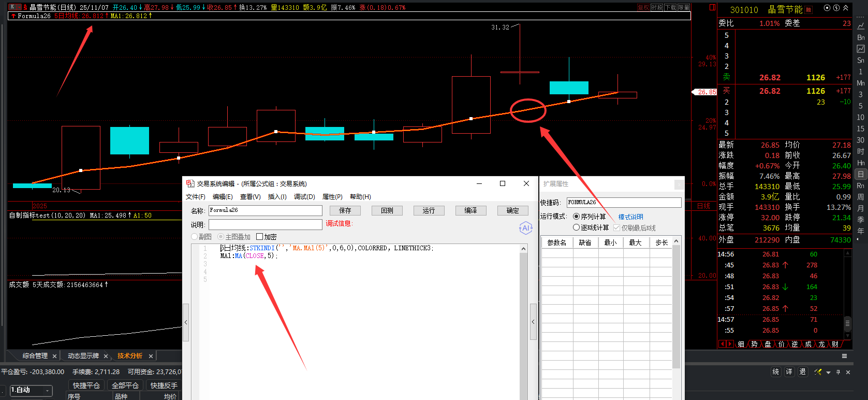Open the 文件(F) menu

point(196,197)
